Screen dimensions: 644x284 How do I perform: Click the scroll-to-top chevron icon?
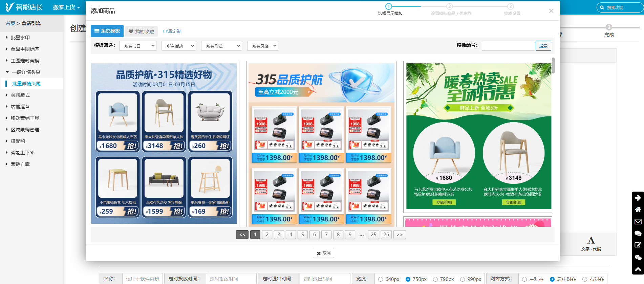point(638,269)
